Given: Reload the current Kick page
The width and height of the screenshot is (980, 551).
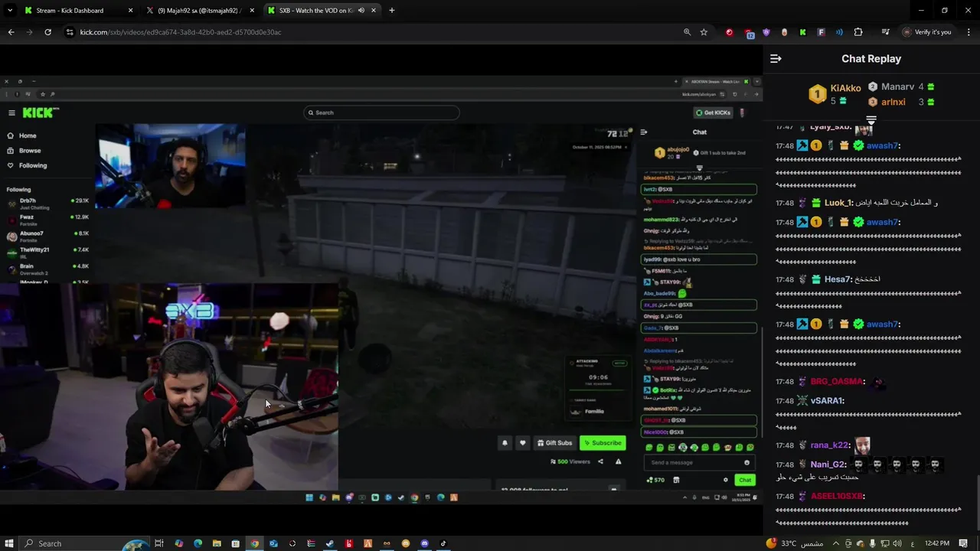Looking at the screenshot, I should [x=47, y=32].
